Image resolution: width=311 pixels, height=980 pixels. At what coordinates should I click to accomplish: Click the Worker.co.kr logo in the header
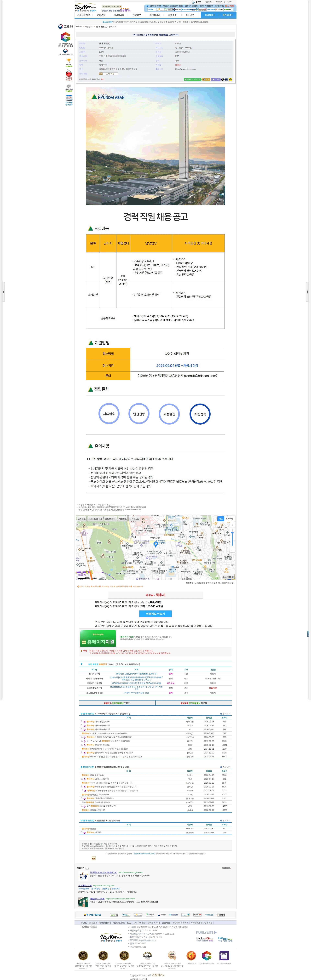[86, 8]
